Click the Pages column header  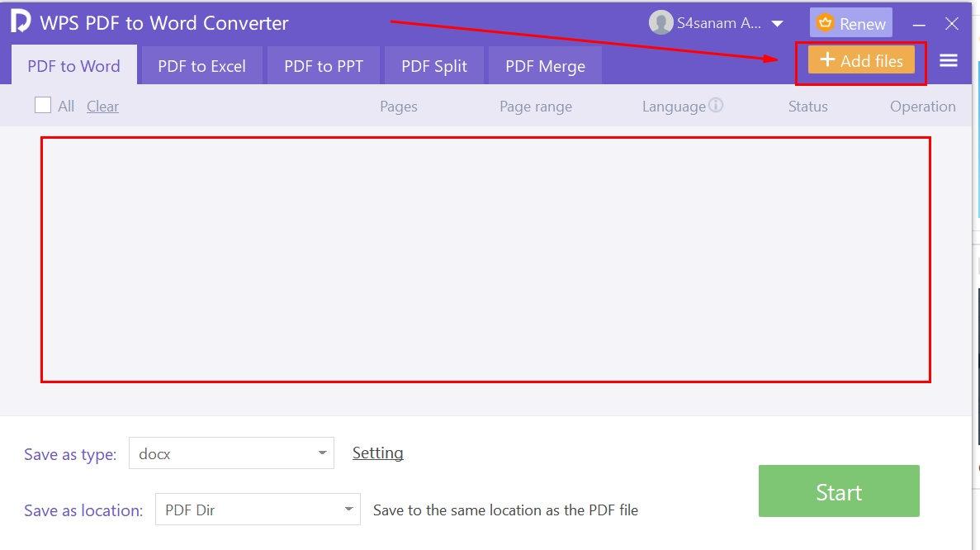(399, 107)
